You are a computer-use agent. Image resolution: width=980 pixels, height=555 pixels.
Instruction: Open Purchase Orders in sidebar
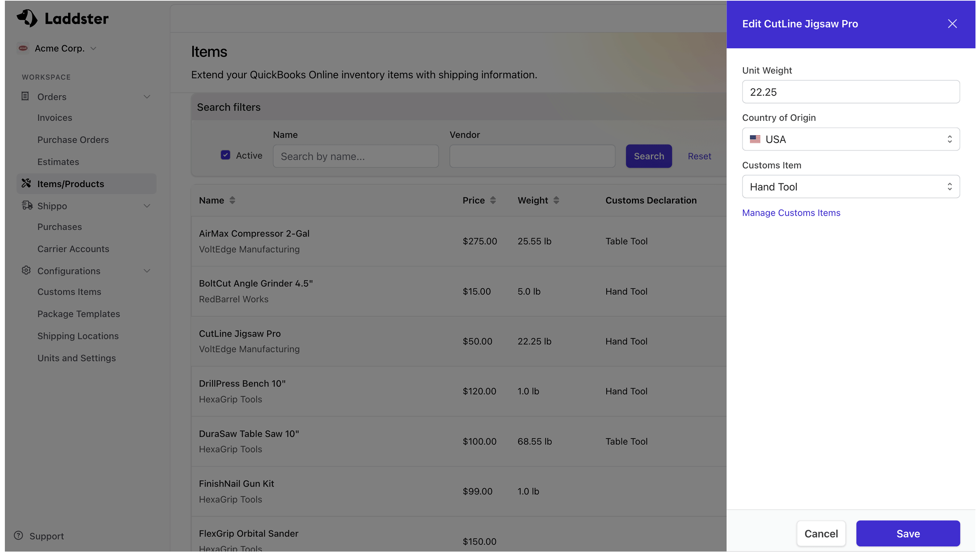pyautogui.click(x=73, y=140)
